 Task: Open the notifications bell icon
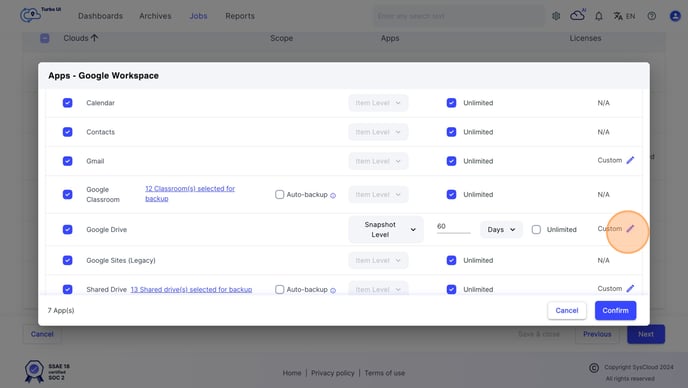[x=598, y=16]
